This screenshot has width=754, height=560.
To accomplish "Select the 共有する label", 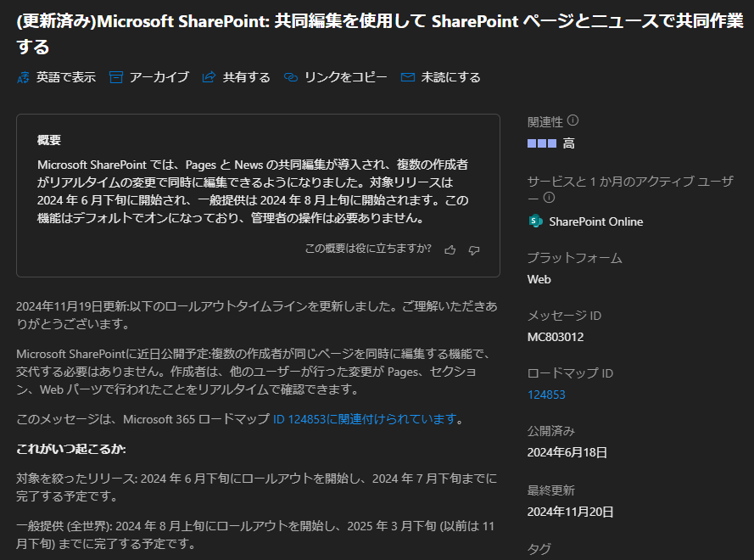I will click(x=246, y=77).
